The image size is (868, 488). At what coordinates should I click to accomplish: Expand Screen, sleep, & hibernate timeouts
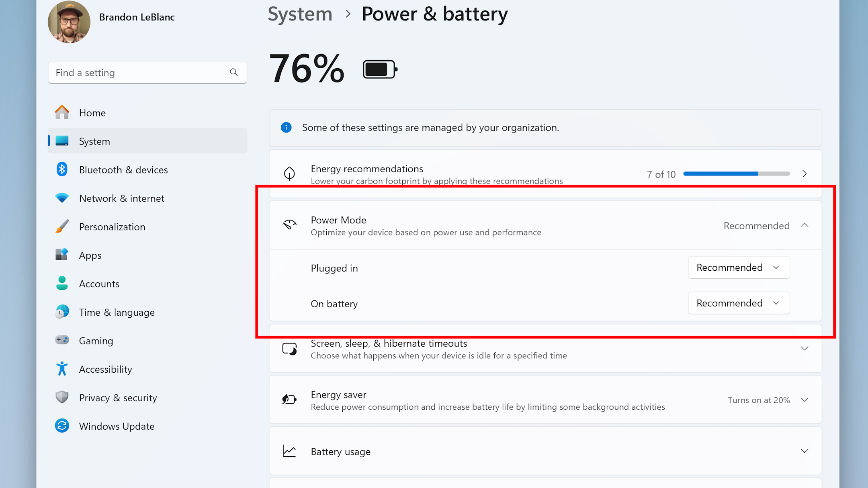pyautogui.click(x=804, y=349)
